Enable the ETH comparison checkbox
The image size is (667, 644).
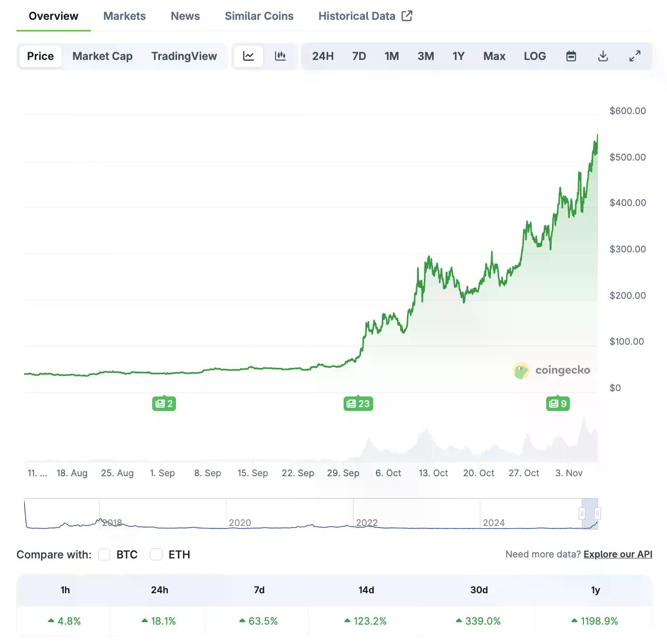click(156, 555)
